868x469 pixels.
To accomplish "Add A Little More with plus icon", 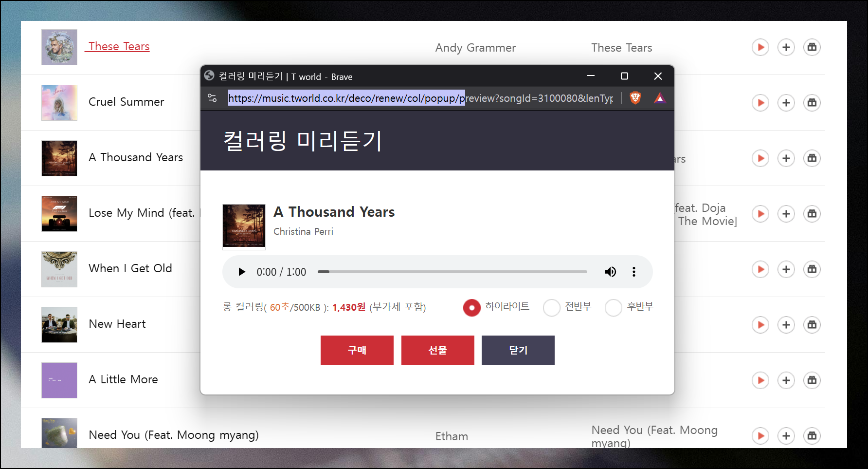I will click(786, 380).
